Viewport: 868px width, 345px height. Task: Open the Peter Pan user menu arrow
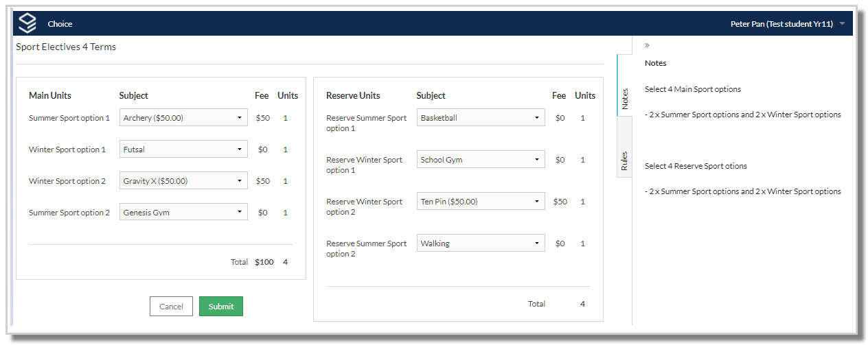tap(843, 24)
